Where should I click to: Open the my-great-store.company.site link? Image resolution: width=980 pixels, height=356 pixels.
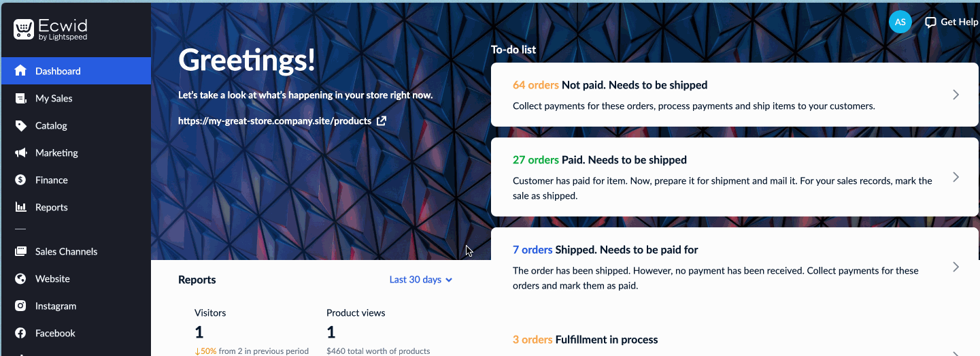point(275,120)
